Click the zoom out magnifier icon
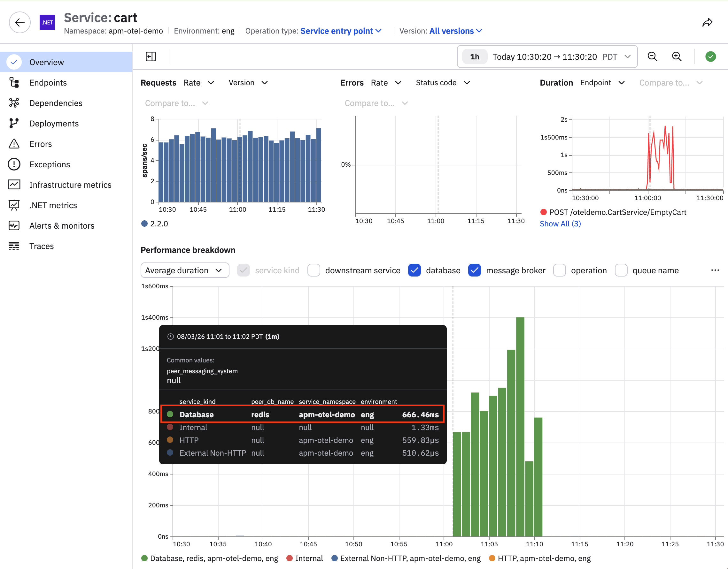728x569 pixels. click(x=652, y=57)
